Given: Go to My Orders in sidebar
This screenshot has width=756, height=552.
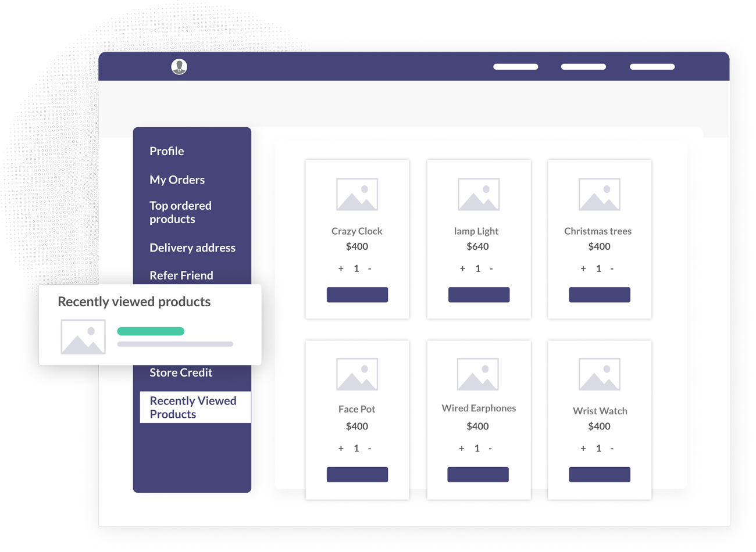Looking at the screenshot, I should [x=177, y=180].
